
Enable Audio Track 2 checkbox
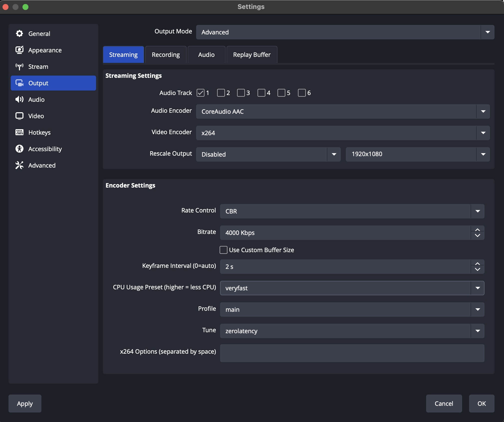click(221, 93)
